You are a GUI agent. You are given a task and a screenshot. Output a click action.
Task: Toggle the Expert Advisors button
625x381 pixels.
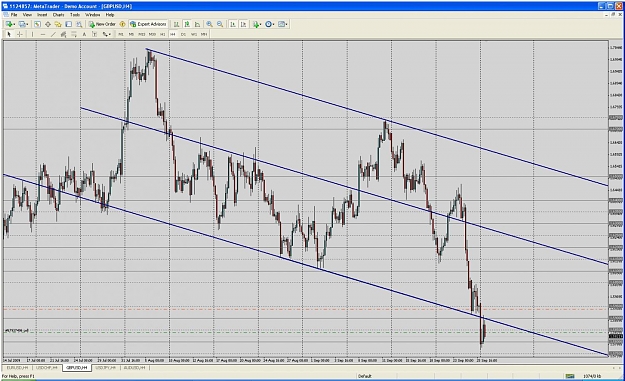148,24
